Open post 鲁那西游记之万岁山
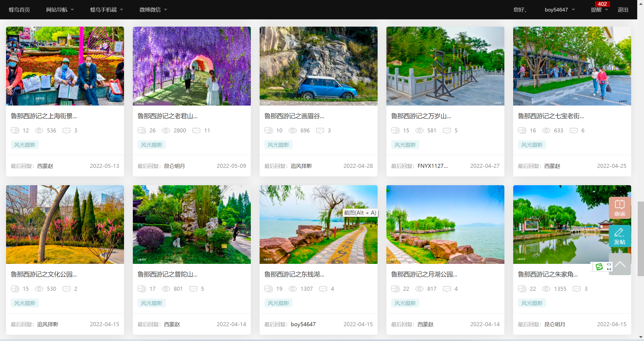This screenshot has height=341, width=644. [421, 116]
